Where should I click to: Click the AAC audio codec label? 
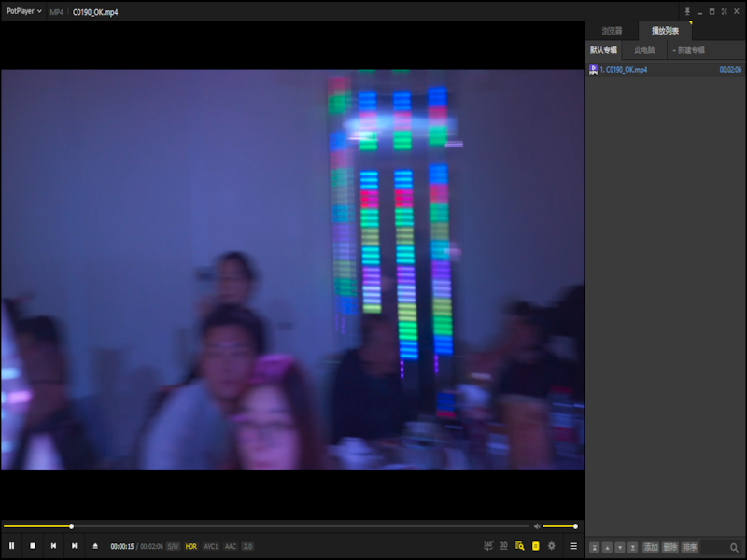(231, 546)
